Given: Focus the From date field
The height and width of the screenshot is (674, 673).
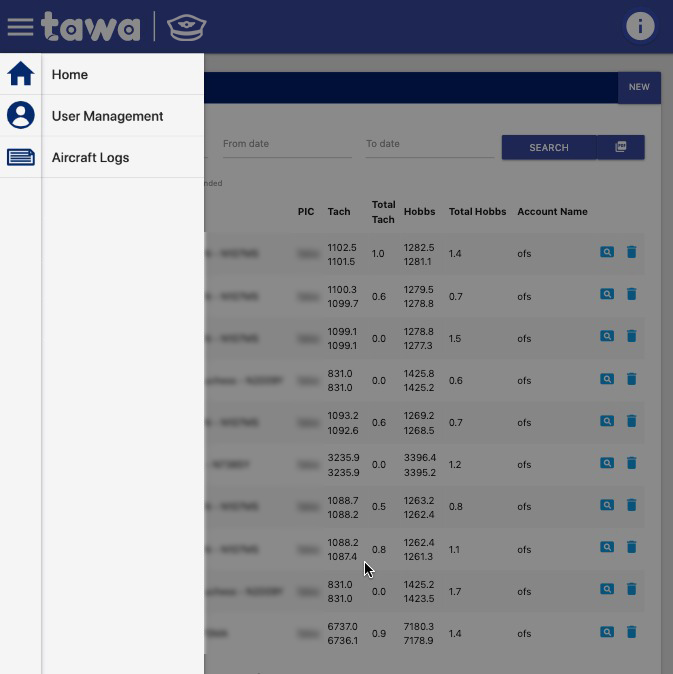Looking at the screenshot, I should 286,144.
